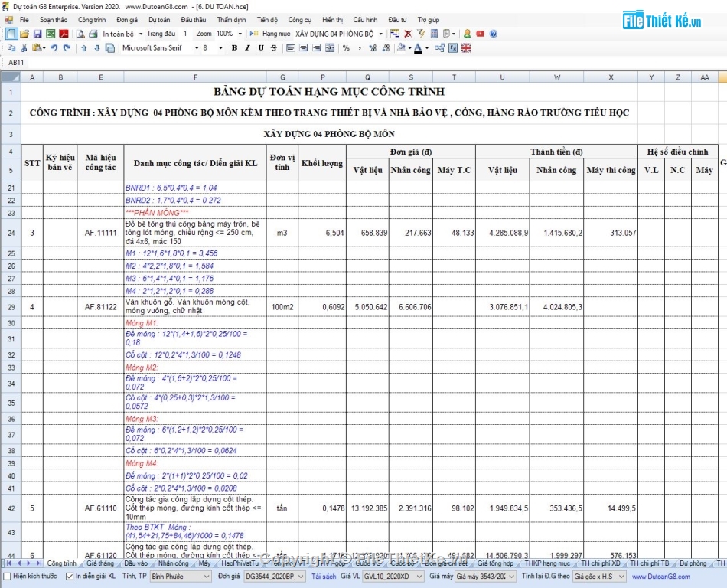Viewport: 727px width, 588px height.
Task: Open the Soạn thảo menu
Action: pos(54,20)
